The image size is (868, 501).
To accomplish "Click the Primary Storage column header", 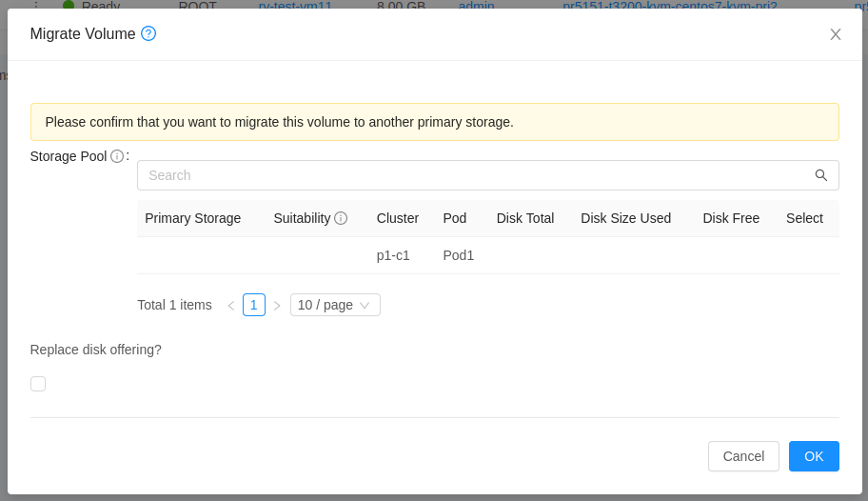I will pos(192,218).
